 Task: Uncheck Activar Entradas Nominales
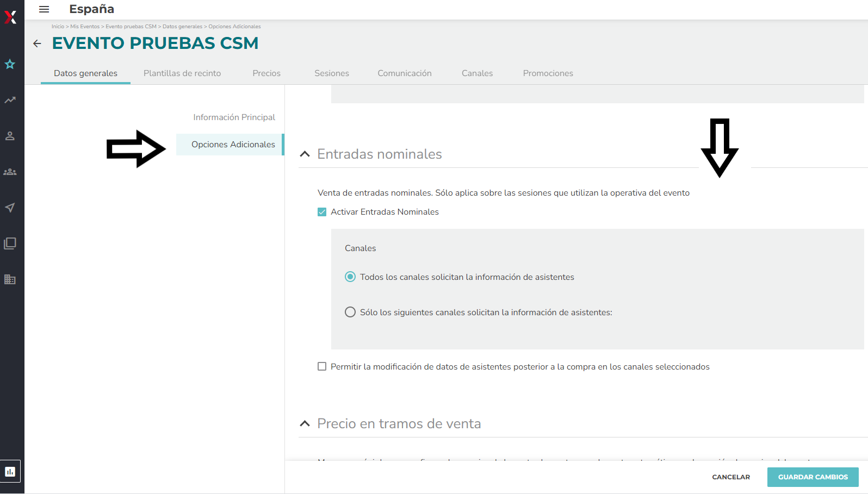[322, 212]
